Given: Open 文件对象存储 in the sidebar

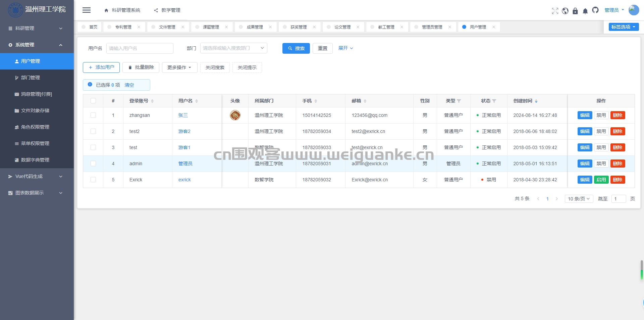Looking at the screenshot, I should [x=37, y=110].
